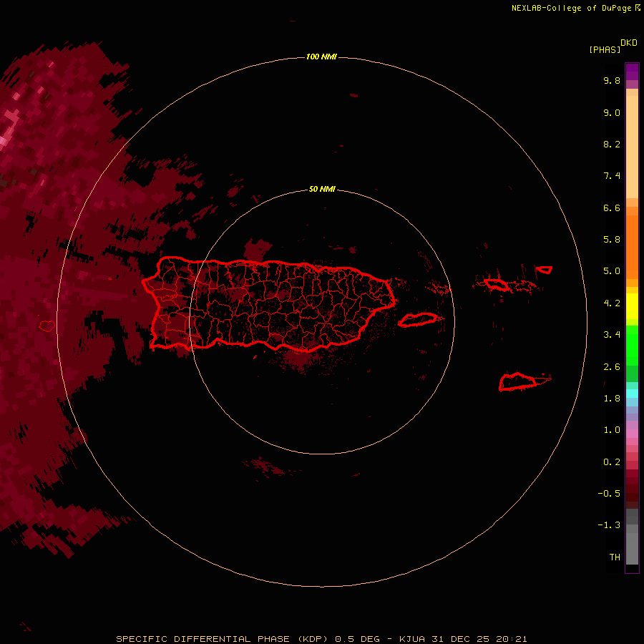Click the TH threshold label
Viewport: 644px width, 644px height.
click(615, 557)
